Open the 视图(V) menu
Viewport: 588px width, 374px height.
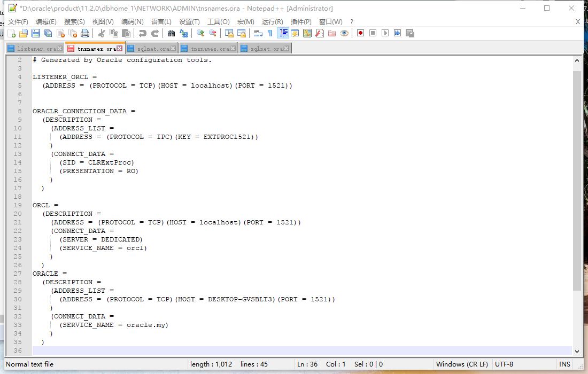pos(103,22)
